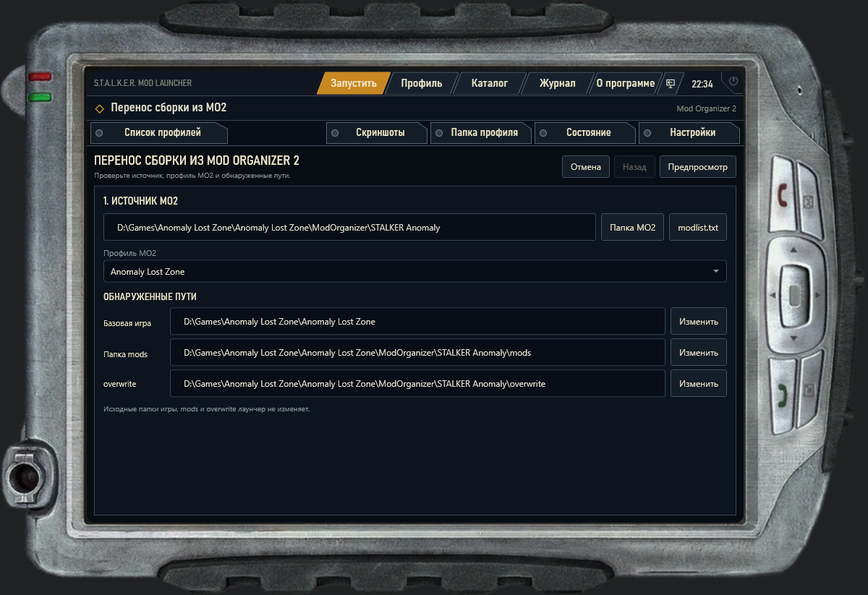Screen dimensions: 868x595
Task: Click the ОБНАРУЖЕННЫЕ ПУТИ heading
Action: [x=150, y=296]
